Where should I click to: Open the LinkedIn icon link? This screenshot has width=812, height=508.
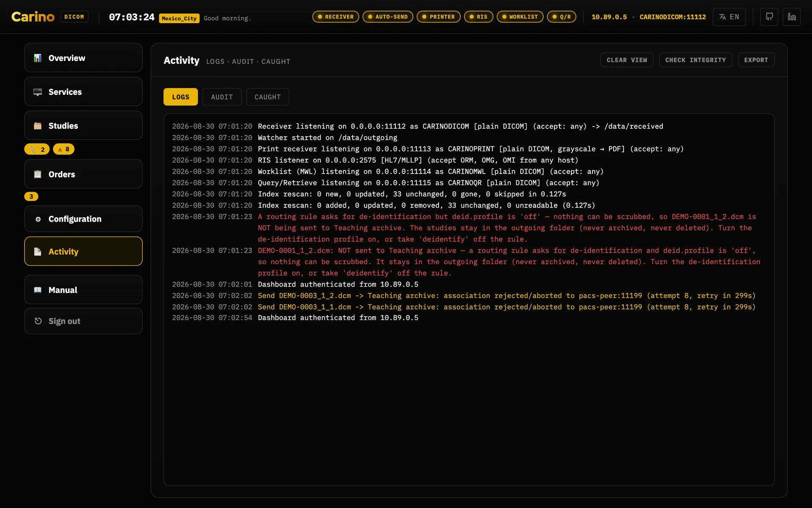(792, 17)
